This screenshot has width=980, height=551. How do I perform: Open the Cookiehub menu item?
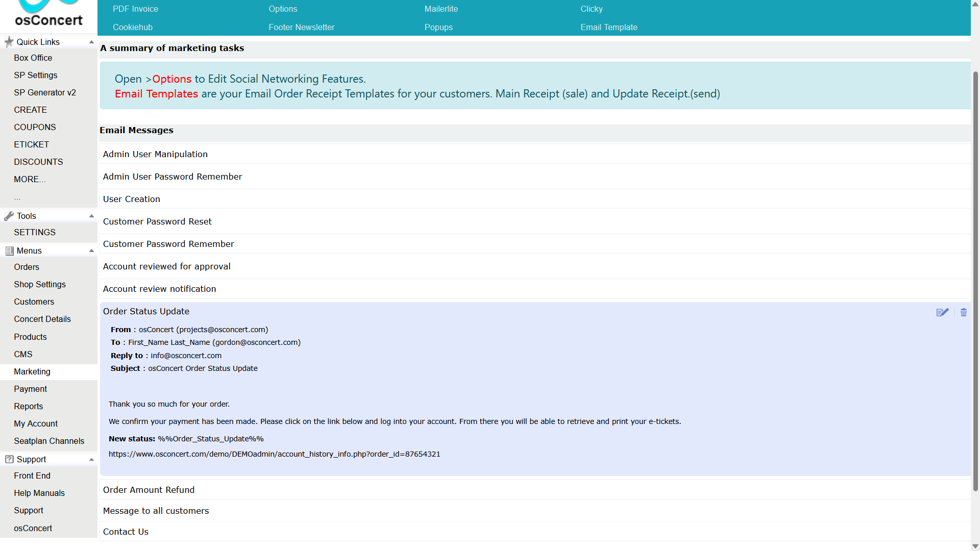[133, 27]
